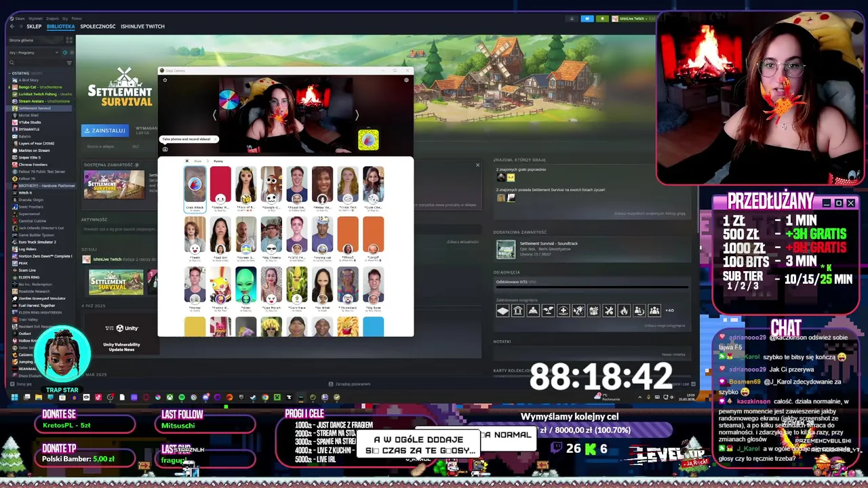
Task: Choose the Throwback lens
Action: 347,289
